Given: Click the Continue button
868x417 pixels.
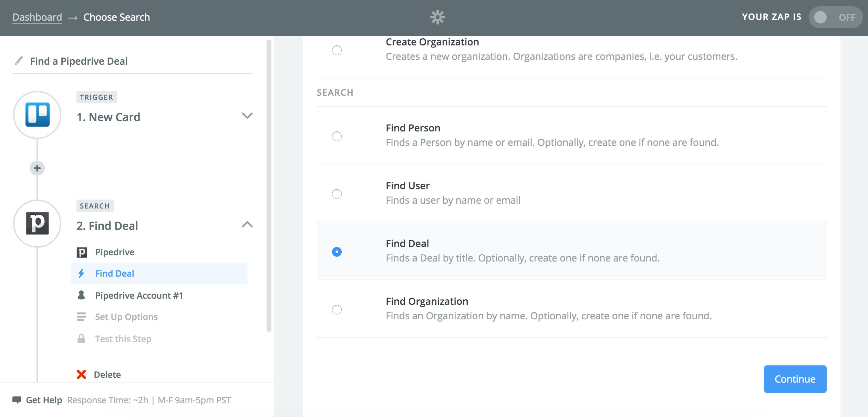Looking at the screenshot, I should [795, 379].
